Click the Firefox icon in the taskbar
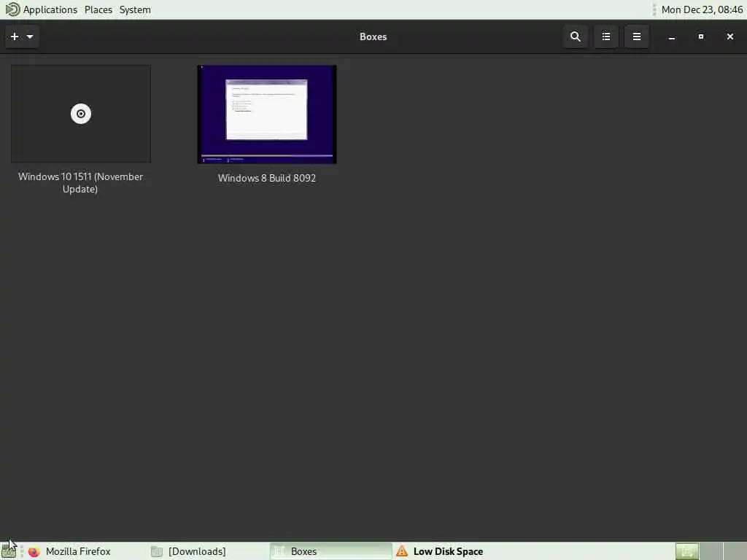The image size is (747, 560). pos(34,551)
